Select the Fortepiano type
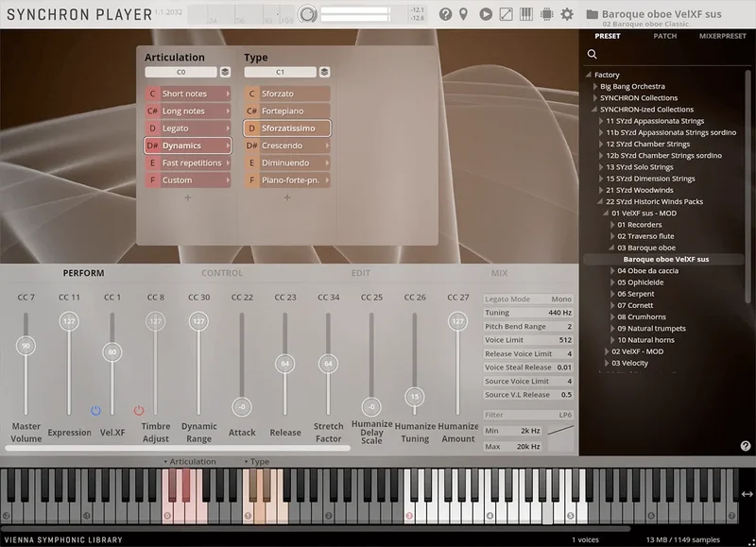This screenshot has height=547, width=756. 287,111
